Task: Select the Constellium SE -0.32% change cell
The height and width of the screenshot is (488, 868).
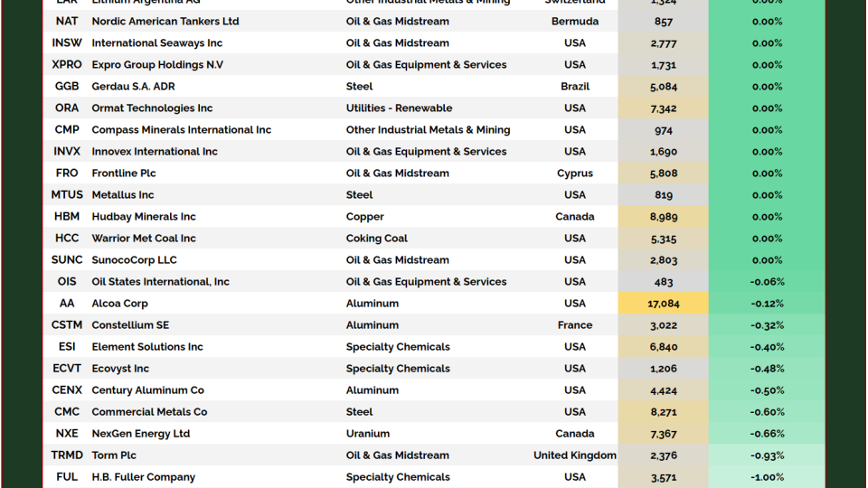Action: pos(767,325)
